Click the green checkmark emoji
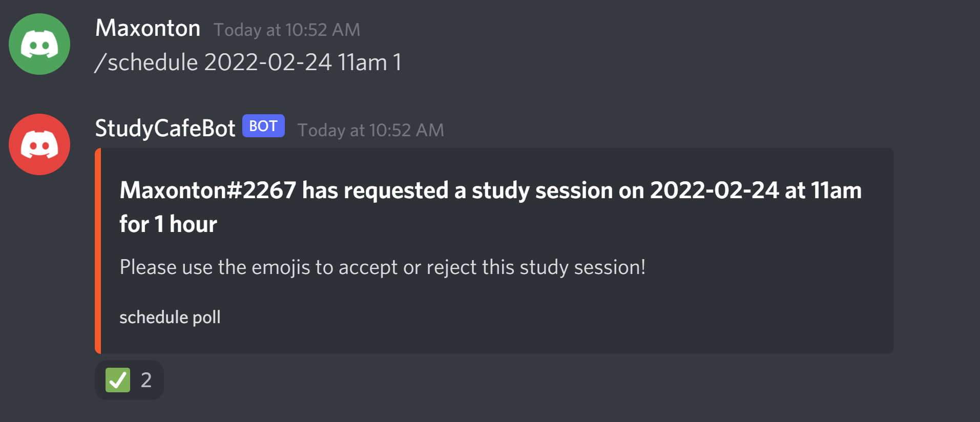The image size is (980, 422). pos(118,380)
